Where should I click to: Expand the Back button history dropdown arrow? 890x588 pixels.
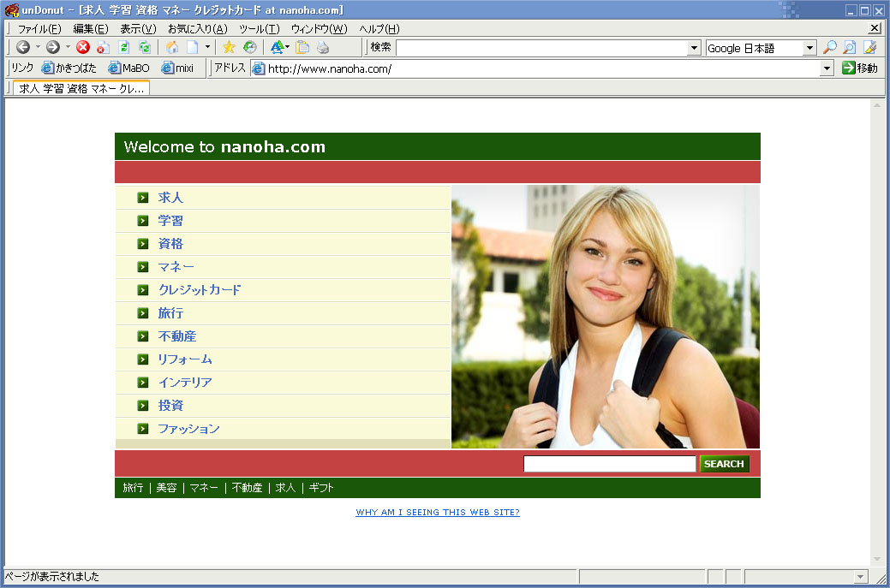pos(38,47)
